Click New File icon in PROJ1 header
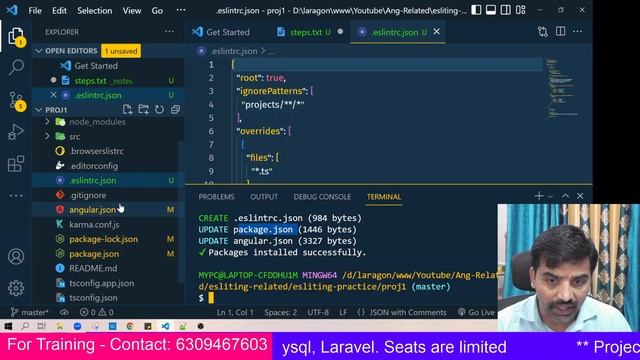Viewport: 640px width, 360px height. click(128, 109)
